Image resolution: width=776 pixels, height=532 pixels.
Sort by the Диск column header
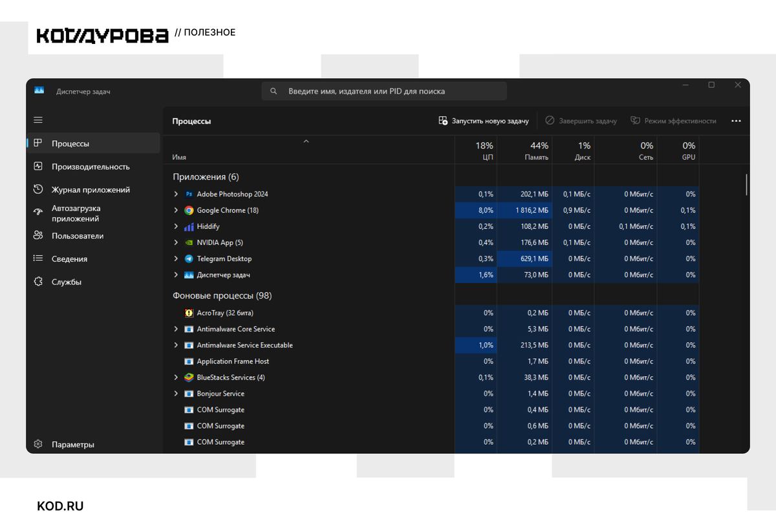tap(574, 151)
